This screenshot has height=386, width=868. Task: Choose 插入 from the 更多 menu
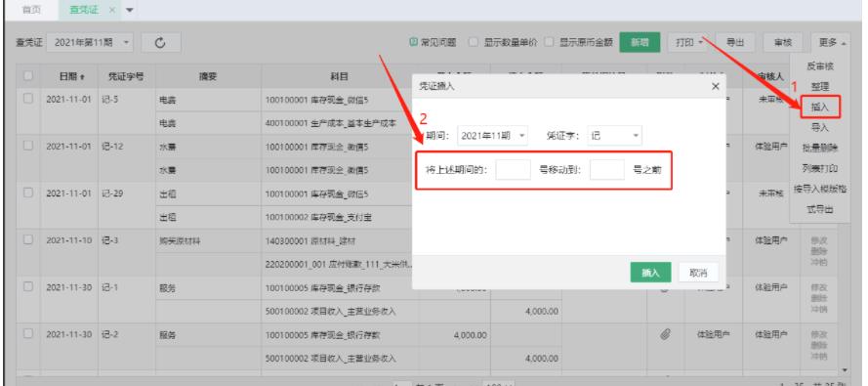click(x=820, y=107)
